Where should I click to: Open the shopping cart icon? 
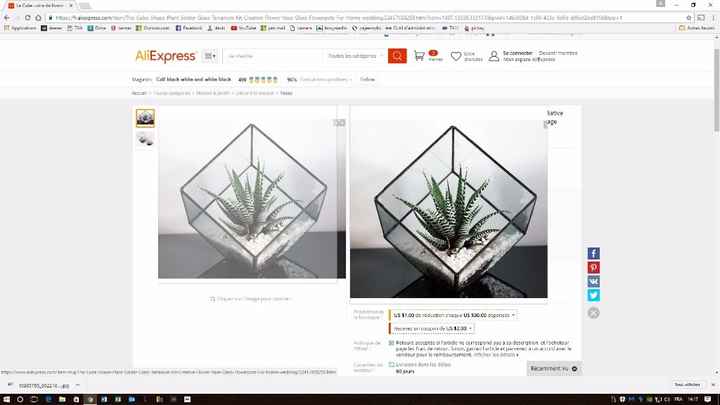[x=419, y=56]
